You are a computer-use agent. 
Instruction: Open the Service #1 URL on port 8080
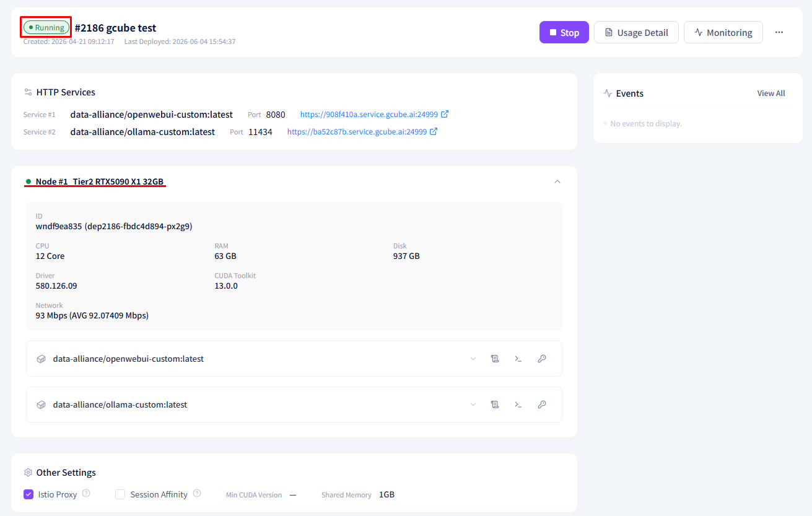(374, 115)
